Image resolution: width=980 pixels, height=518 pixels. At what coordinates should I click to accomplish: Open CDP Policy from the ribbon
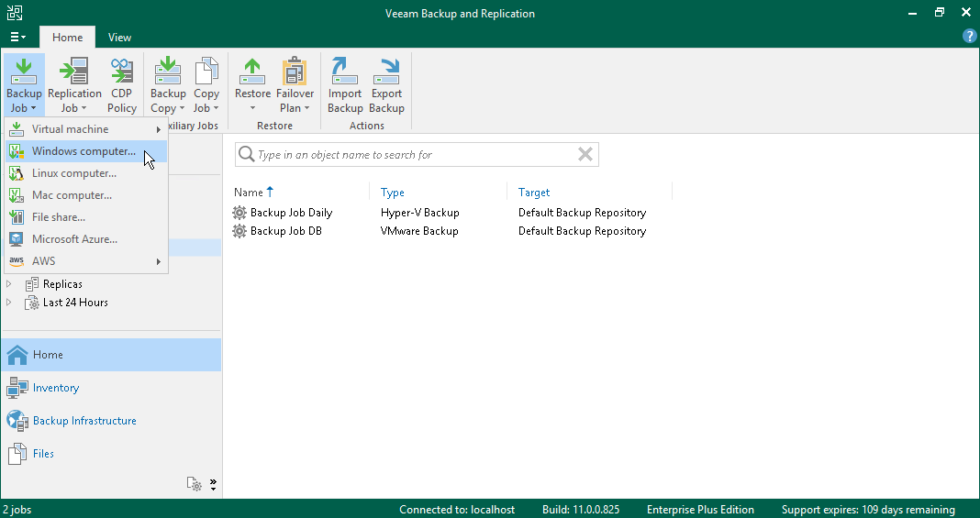[x=121, y=85]
